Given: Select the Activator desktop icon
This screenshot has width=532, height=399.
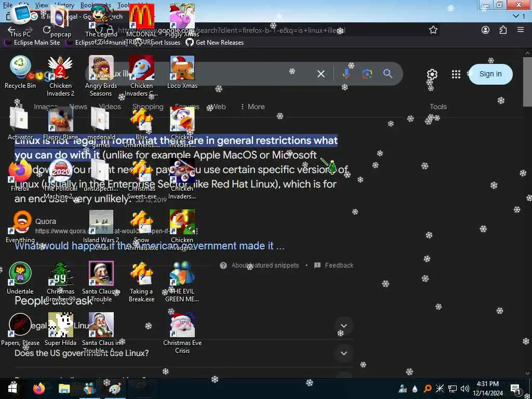Looking at the screenshot, I should pos(20,123).
